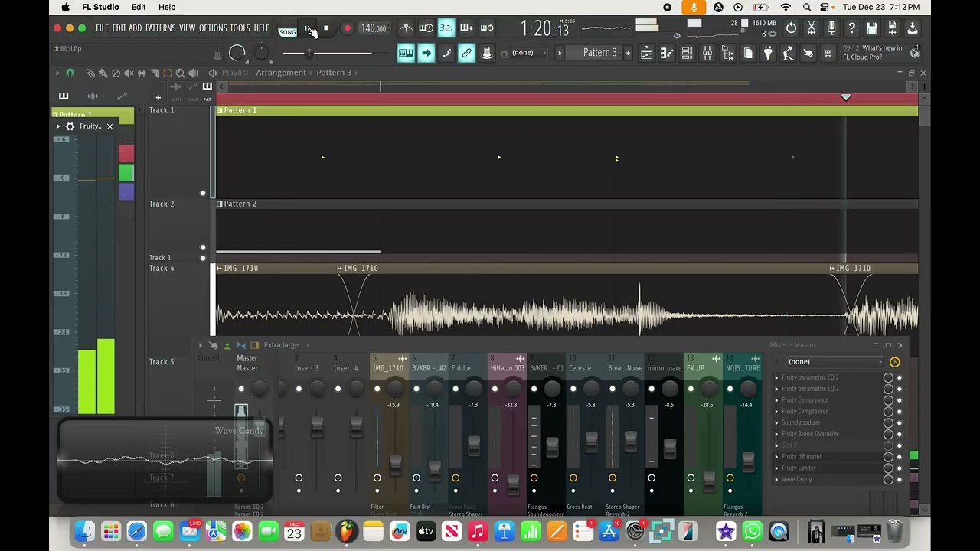Add a new pattern with plus button

click(628, 53)
